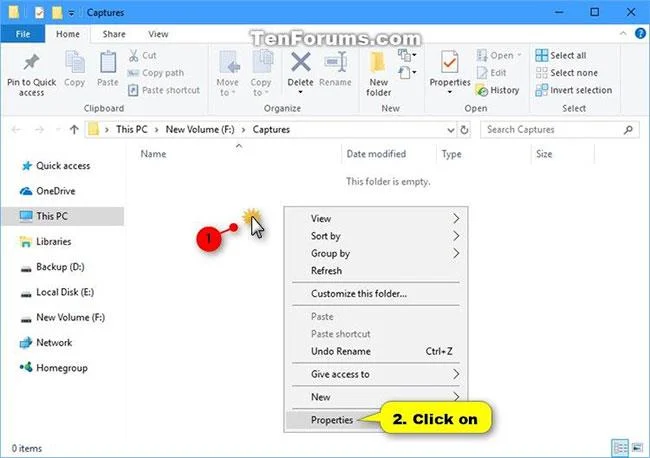Switch to the Share ribbon tab

click(114, 34)
